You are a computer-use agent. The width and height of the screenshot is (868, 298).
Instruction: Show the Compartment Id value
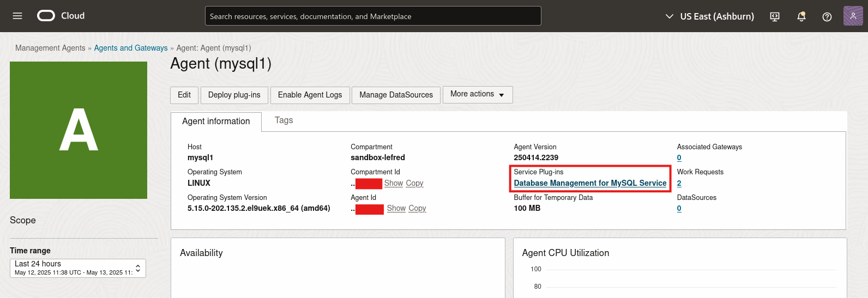(394, 183)
